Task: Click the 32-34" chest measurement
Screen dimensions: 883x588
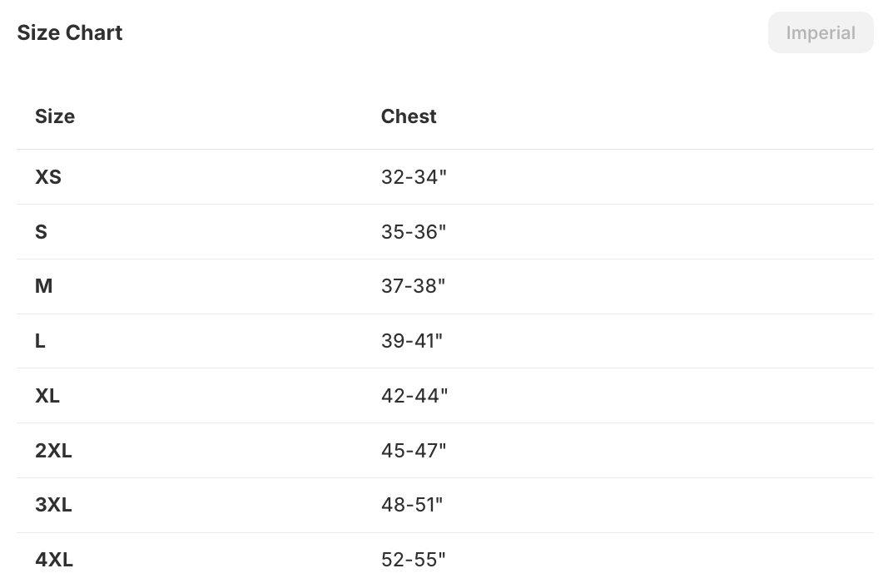Action: pyautogui.click(x=414, y=177)
